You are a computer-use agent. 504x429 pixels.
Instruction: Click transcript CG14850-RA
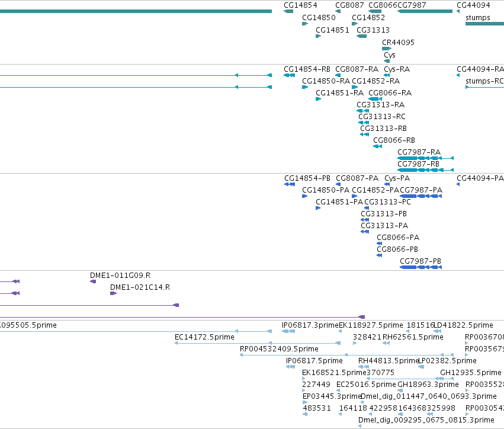tap(305, 87)
